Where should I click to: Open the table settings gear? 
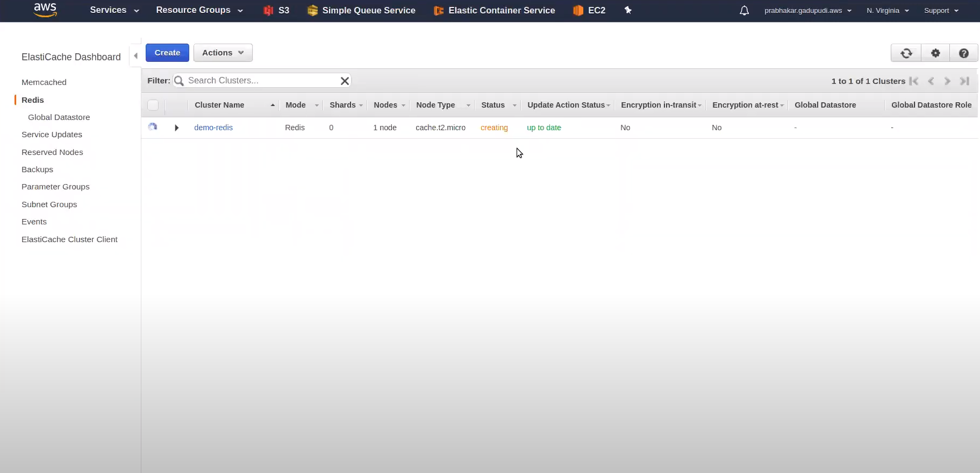point(935,53)
